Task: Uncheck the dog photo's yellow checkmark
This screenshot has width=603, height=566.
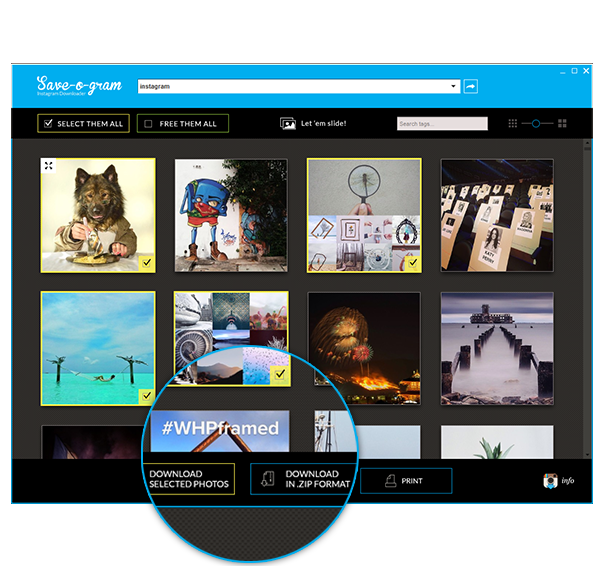Action: coord(146,263)
